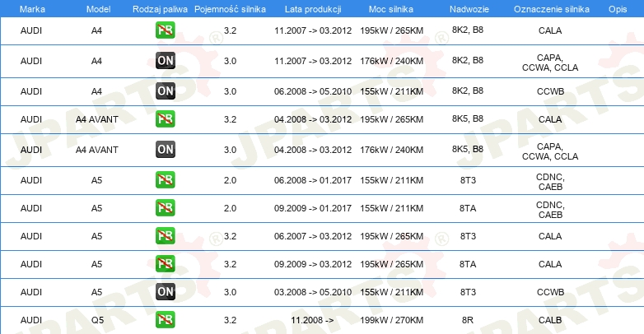Select the petrol icon in A4 AVANT 3.2 row
Screen dimensions: 644x334
tap(165, 119)
